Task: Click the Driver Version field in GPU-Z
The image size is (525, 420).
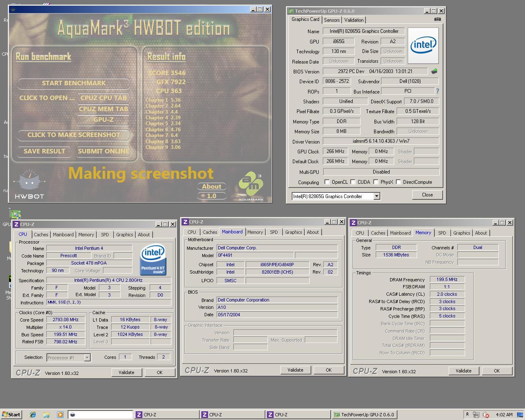Action: click(x=381, y=141)
